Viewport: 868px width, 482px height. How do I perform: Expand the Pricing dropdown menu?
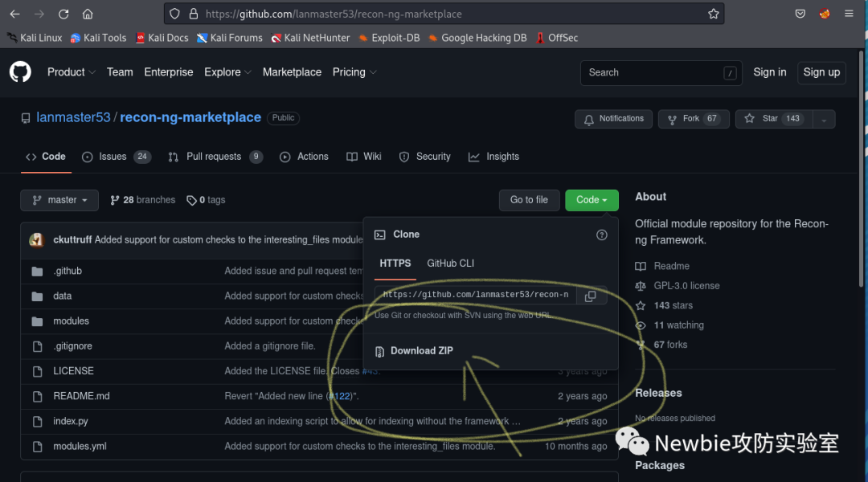(354, 72)
